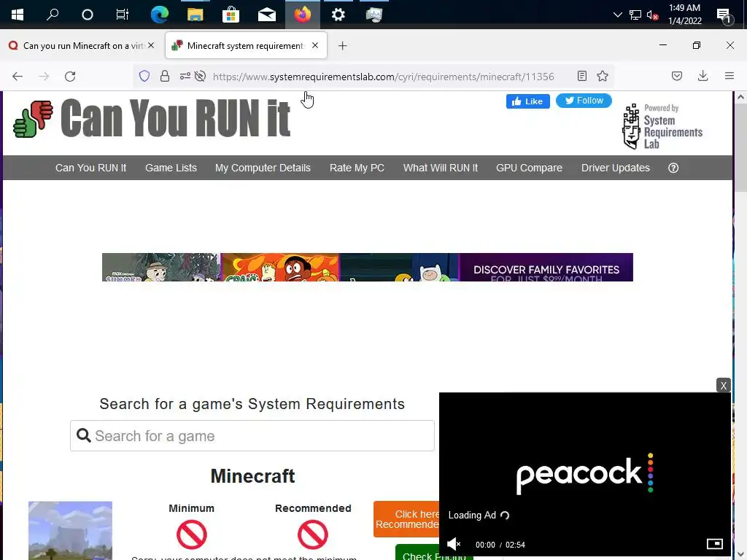Go back to the previous page
747x560 pixels.
pos(18,76)
